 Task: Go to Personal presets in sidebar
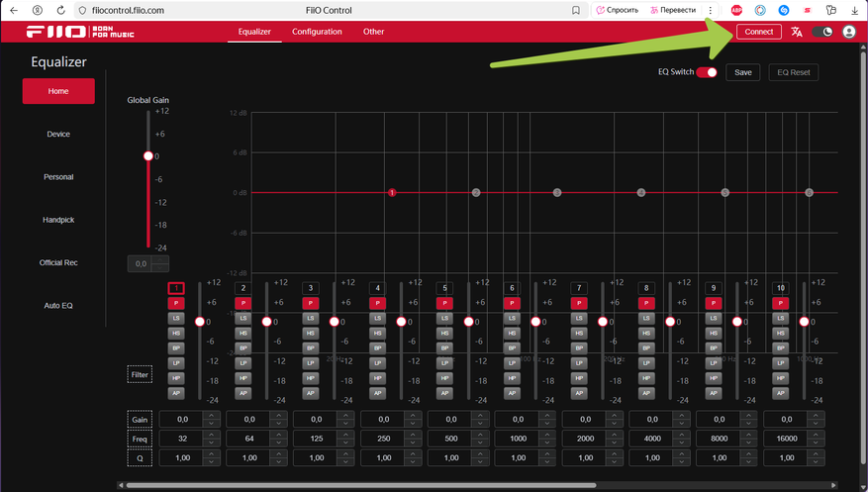tap(58, 177)
